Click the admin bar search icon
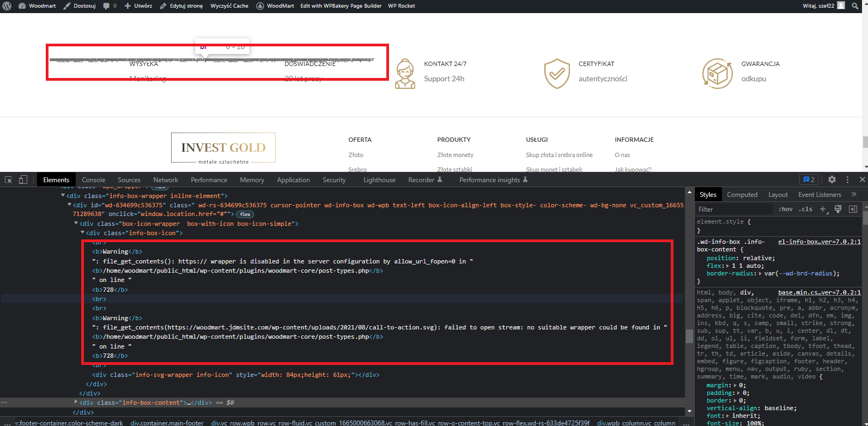This screenshot has height=426, width=868. [x=855, y=5]
